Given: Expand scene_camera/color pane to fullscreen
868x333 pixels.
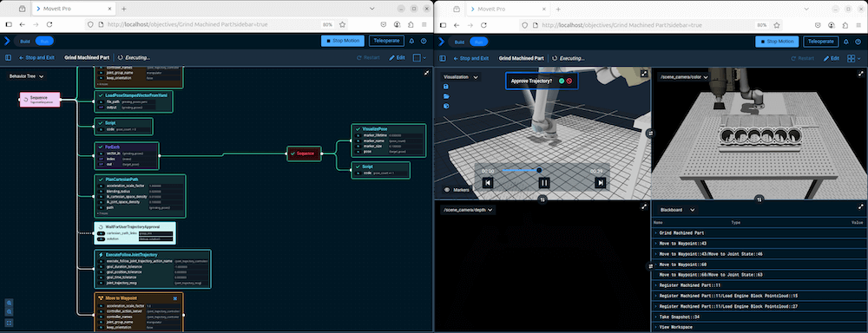Looking at the screenshot, I should pyautogui.click(x=861, y=74).
